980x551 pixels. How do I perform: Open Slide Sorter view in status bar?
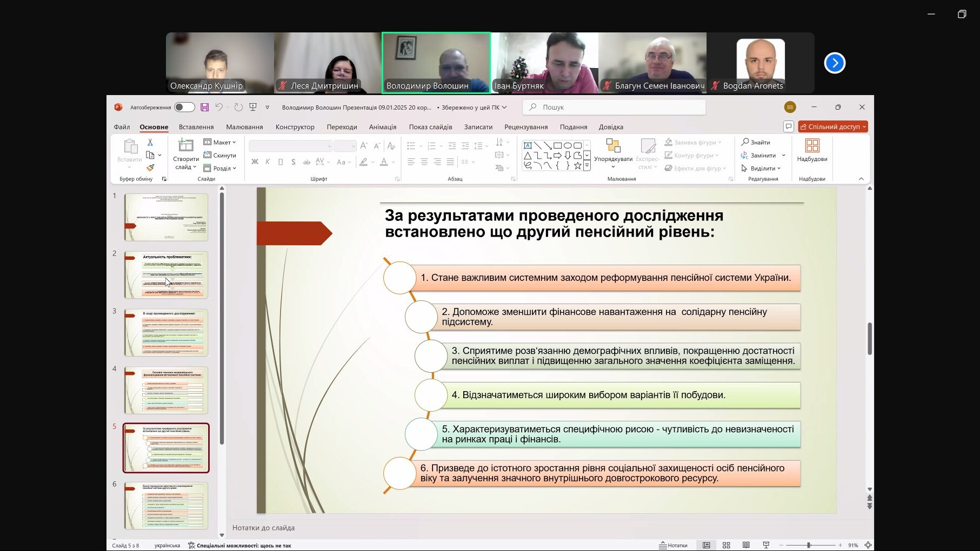point(726,545)
